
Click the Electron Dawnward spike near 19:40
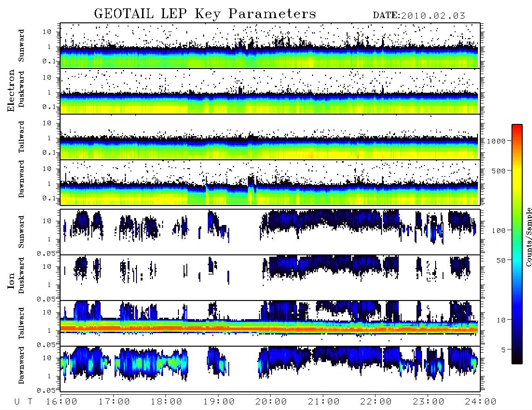point(251,188)
